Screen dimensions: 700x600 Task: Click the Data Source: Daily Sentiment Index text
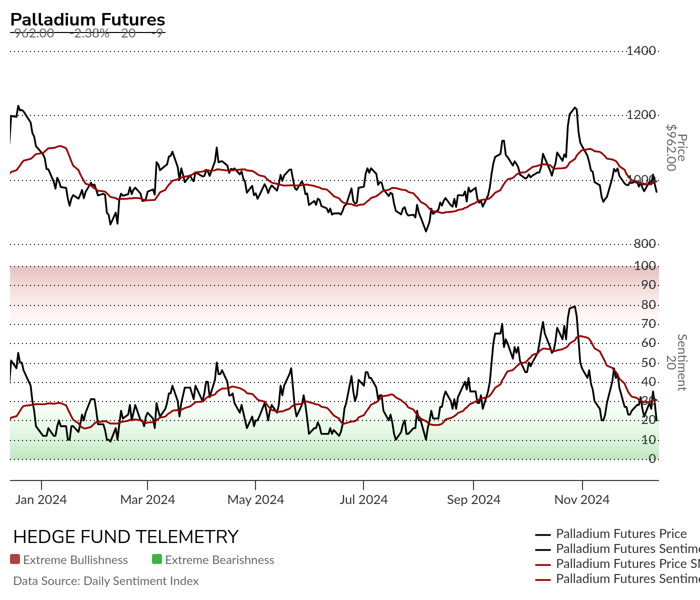coord(106,581)
